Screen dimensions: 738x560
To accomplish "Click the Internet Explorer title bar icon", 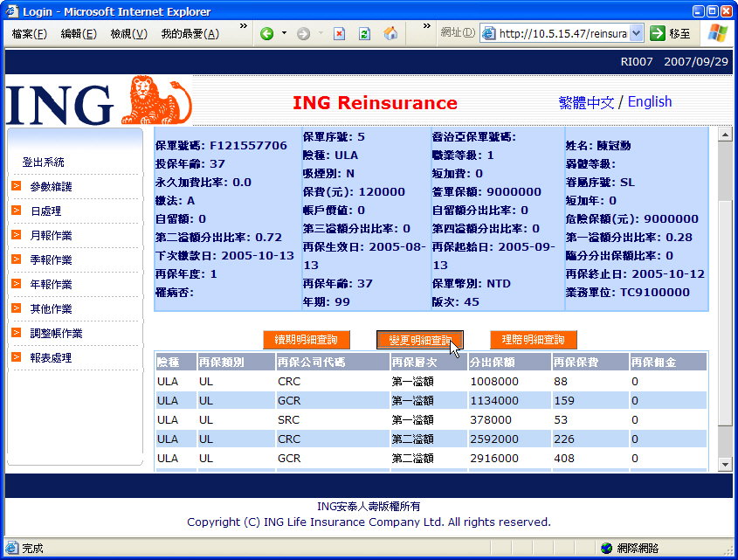I will [11, 10].
